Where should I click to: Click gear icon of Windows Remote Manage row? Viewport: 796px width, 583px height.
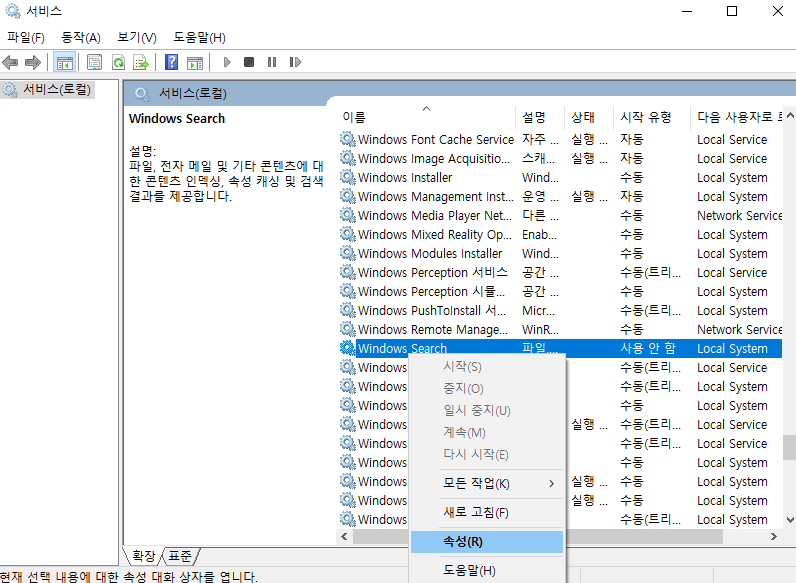pos(348,329)
